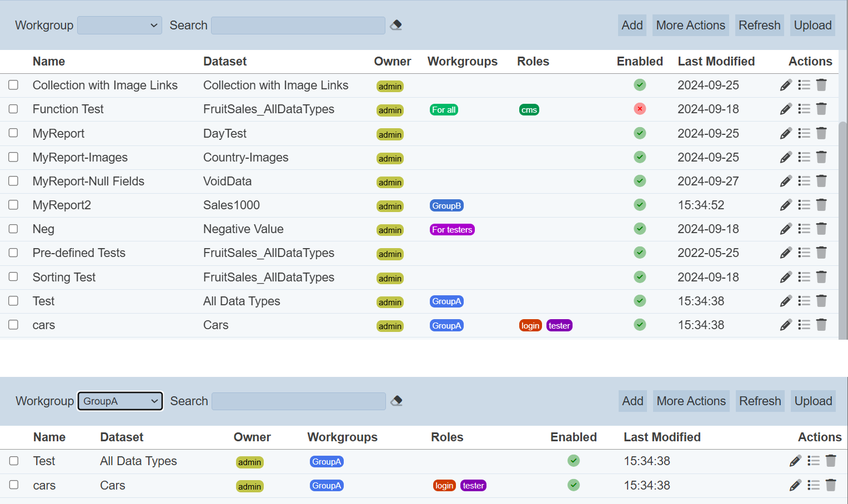Delete Collection with Image Links report
Viewport: 848px width, 504px height.
821,85
